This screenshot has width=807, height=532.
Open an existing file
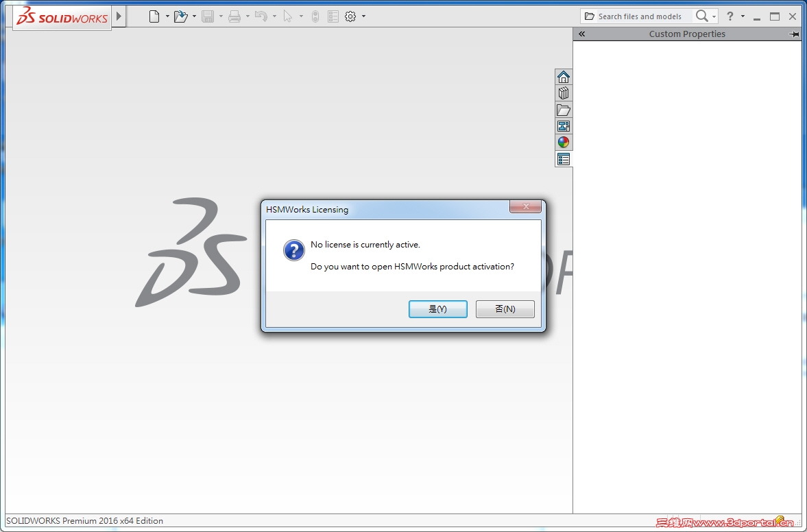coord(180,16)
